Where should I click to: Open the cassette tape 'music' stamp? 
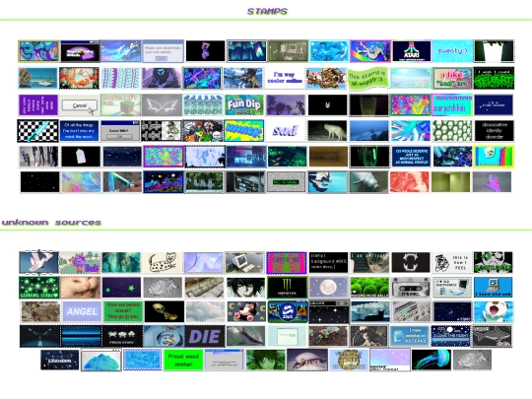[411, 288]
